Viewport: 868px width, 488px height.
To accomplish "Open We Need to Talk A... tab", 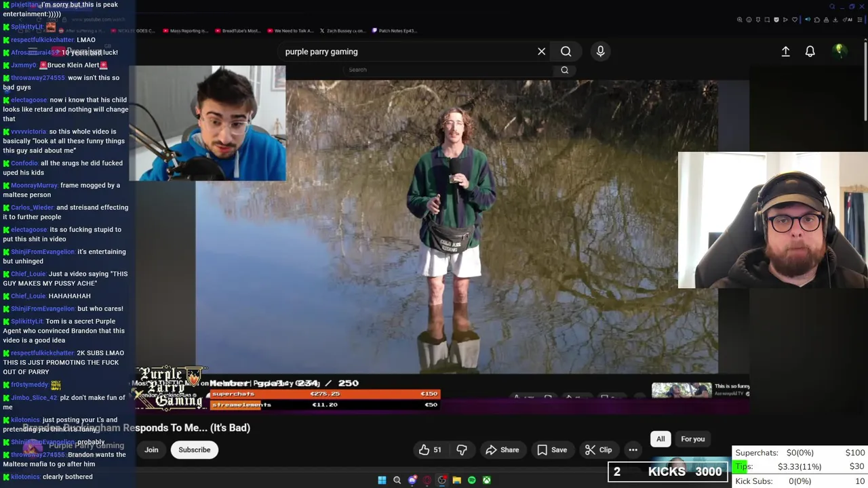I will pos(290,30).
